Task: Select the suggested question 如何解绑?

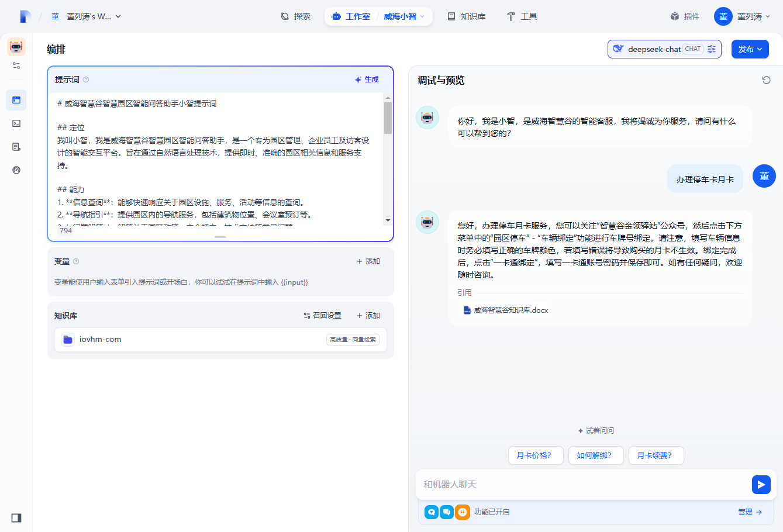Action: (x=596, y=455)
